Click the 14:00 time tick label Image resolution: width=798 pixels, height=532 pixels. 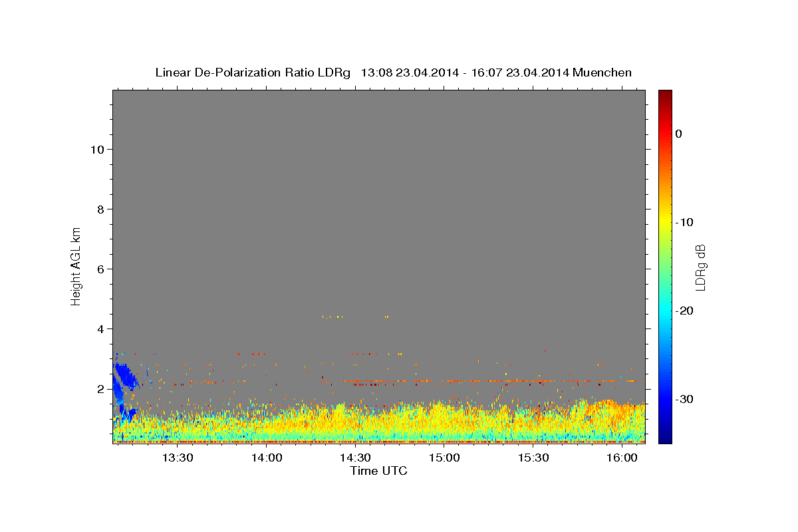[267, 458]
